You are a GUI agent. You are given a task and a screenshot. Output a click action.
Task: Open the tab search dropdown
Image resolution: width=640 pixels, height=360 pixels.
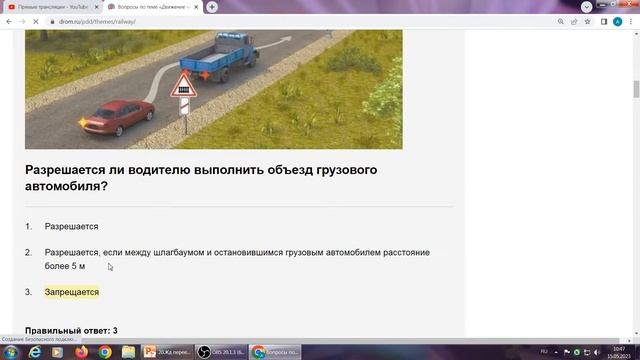click(587, 7)
